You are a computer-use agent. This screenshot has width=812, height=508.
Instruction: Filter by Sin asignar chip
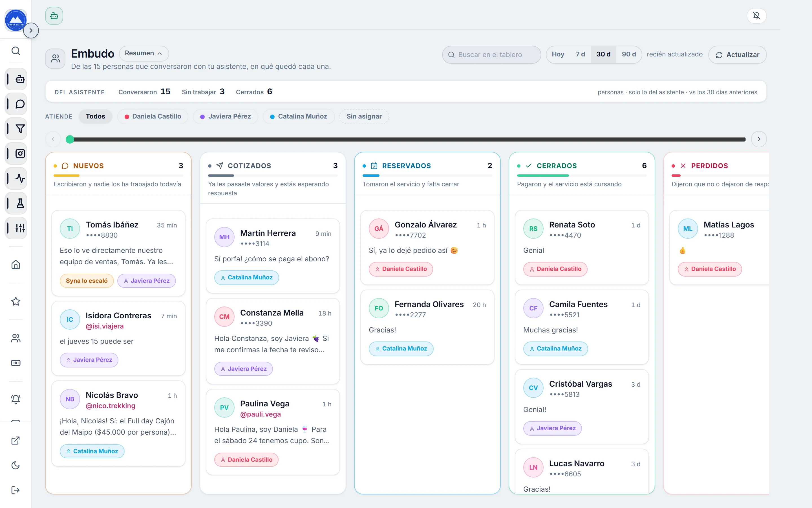(364, 116)
